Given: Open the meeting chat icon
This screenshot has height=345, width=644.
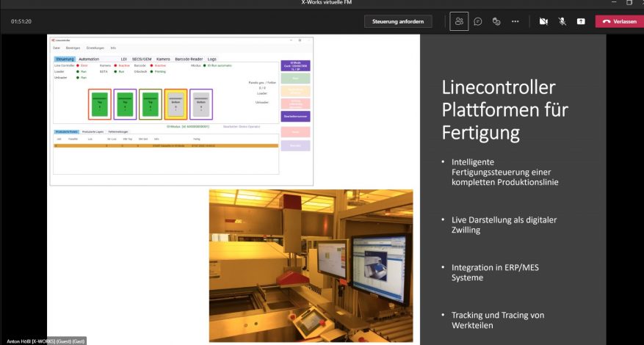Looking at the screenshot, I should [x=477, y=21].
